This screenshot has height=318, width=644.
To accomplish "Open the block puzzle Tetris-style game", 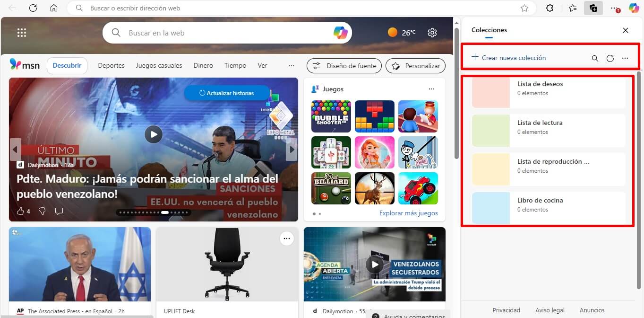I will [x=375, y=116].
